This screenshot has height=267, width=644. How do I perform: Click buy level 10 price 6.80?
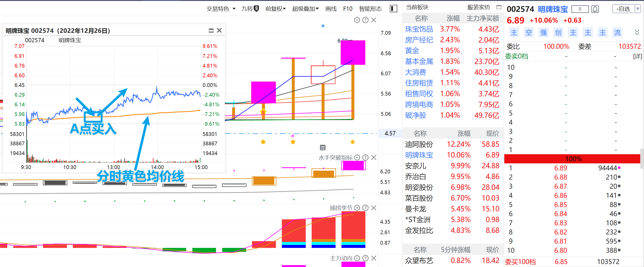pyautogui.click(x=560, y=250)
